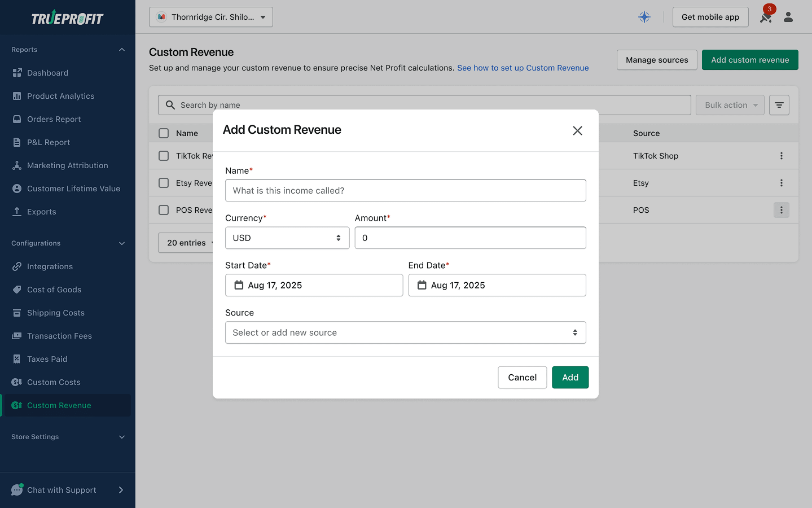This screenshot has height=508, width=812.
Task: Click the table filter icon button
Action: click(779, 105)
